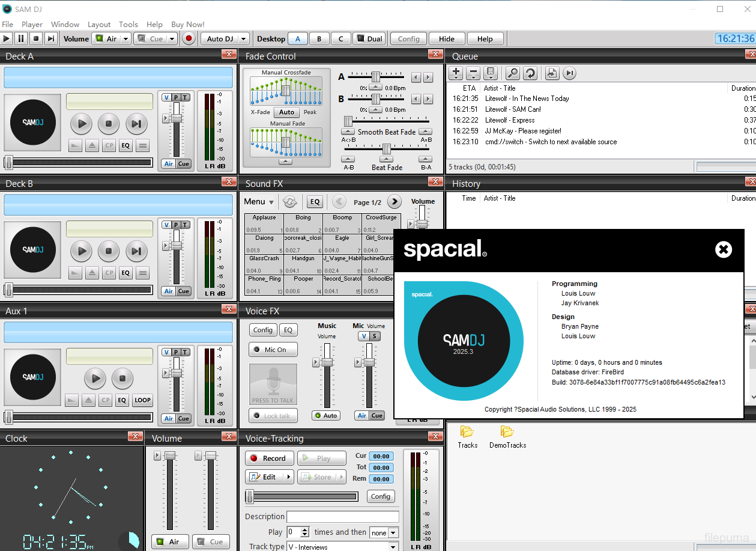Click the CP icon on Deck B
This screenshot has width=756, height=551.
click(108, 273)
